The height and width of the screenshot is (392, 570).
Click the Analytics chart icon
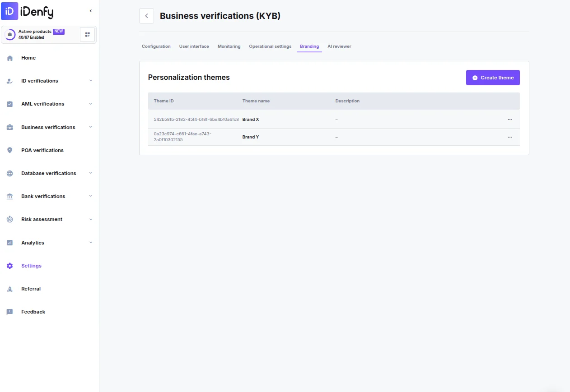click(x=10, y=243)
